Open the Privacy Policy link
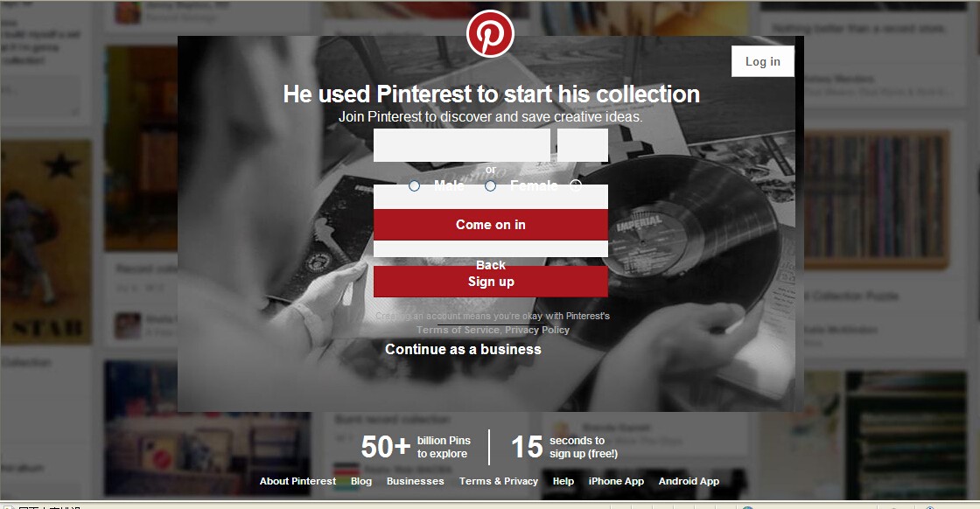 pos(537,330)
